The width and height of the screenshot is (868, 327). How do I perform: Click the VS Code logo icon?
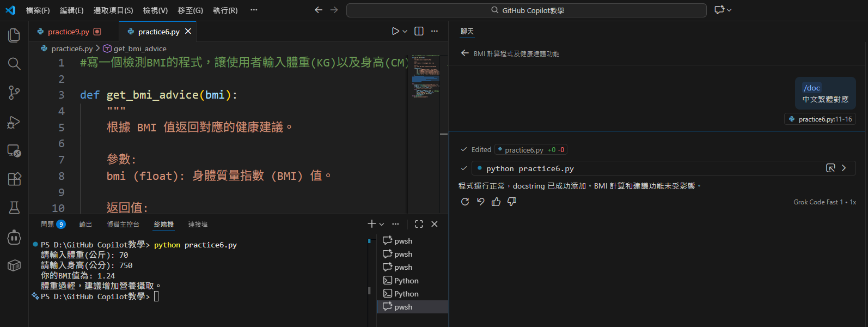click(x=10, y=10)
